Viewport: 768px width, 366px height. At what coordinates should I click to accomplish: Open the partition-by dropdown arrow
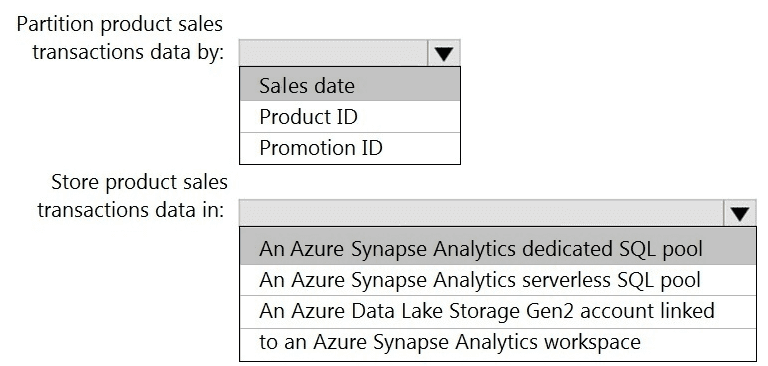[444, 53]
